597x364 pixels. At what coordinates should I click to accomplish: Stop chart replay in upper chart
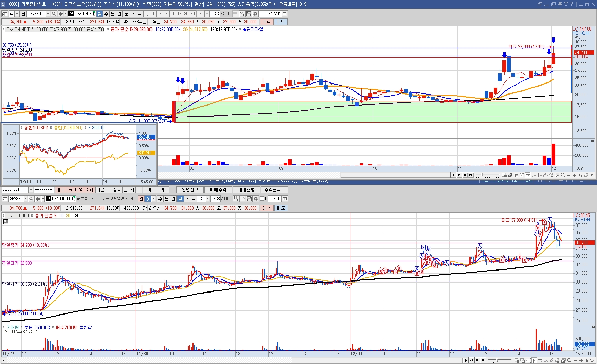coord(465,175)
